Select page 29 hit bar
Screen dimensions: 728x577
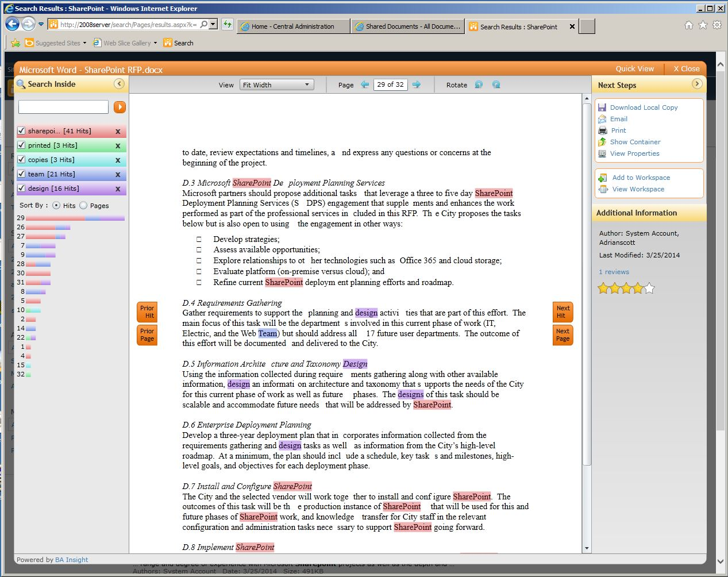point(75,218)
